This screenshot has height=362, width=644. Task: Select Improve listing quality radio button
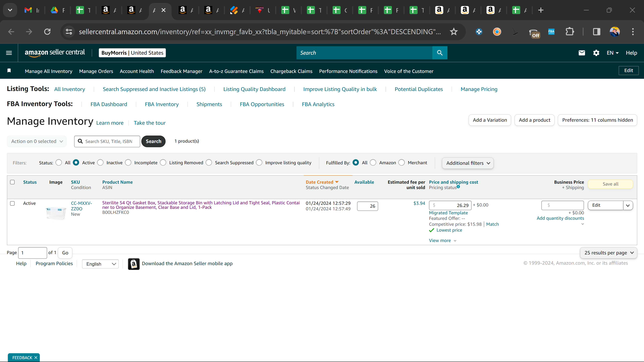click(x=259, y=163)
